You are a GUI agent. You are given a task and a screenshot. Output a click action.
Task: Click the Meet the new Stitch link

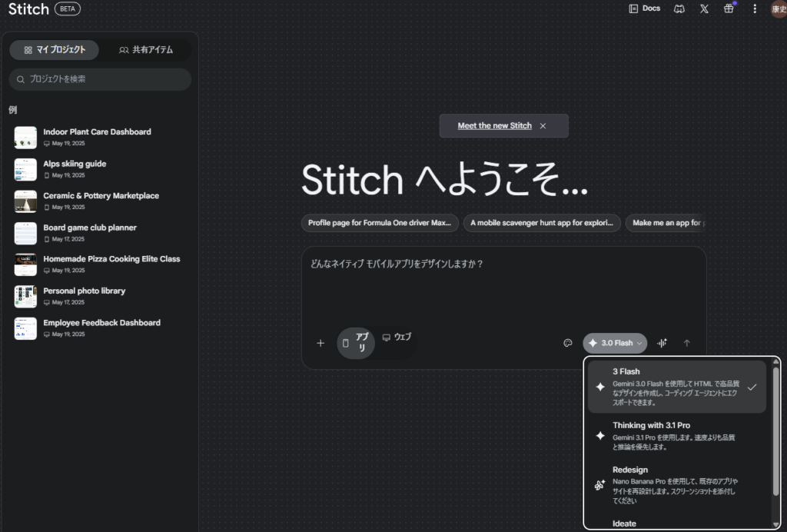click(x=494, y=126)
